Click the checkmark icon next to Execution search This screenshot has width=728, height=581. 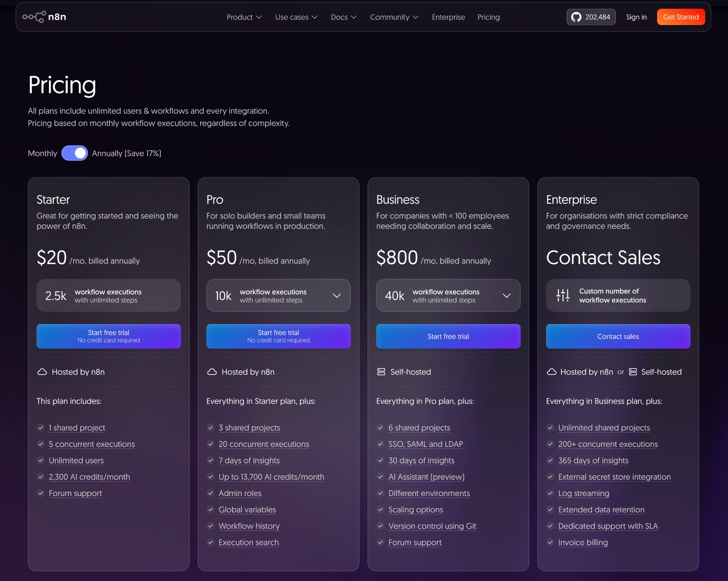210,542
